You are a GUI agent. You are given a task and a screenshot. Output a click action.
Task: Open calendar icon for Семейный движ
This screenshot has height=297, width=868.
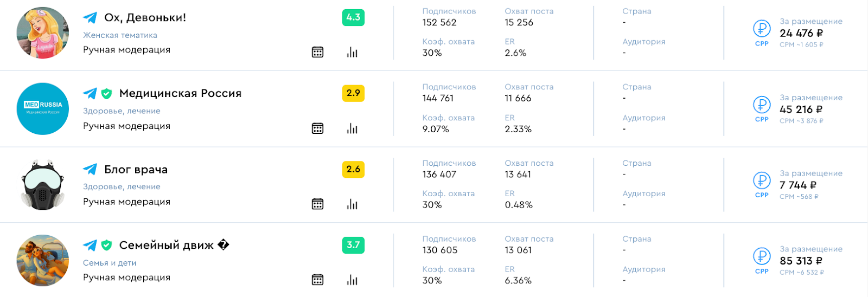317,280
